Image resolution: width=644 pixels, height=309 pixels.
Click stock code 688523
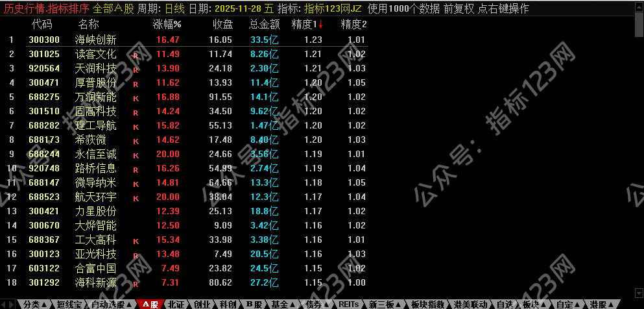(x=44, y=197)
